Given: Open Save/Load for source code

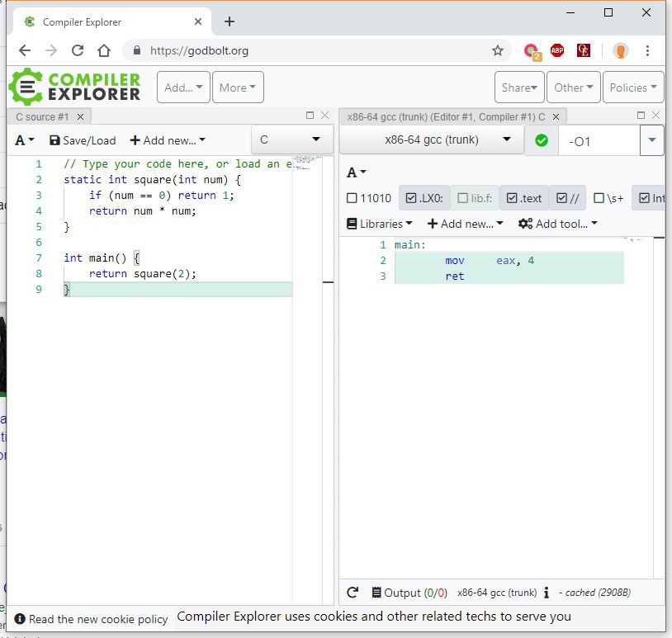Looking at the screenshot, I should [x=83, y=140].
